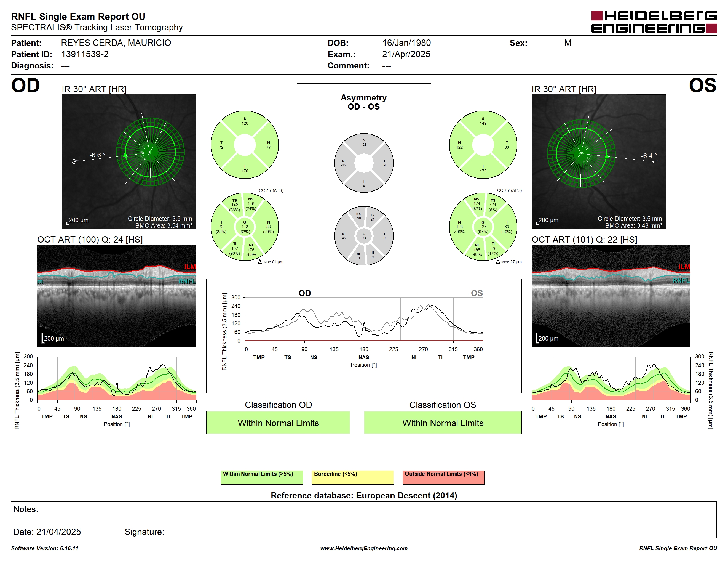Click the teal RNFL label on OS scan

pos(681,280)
